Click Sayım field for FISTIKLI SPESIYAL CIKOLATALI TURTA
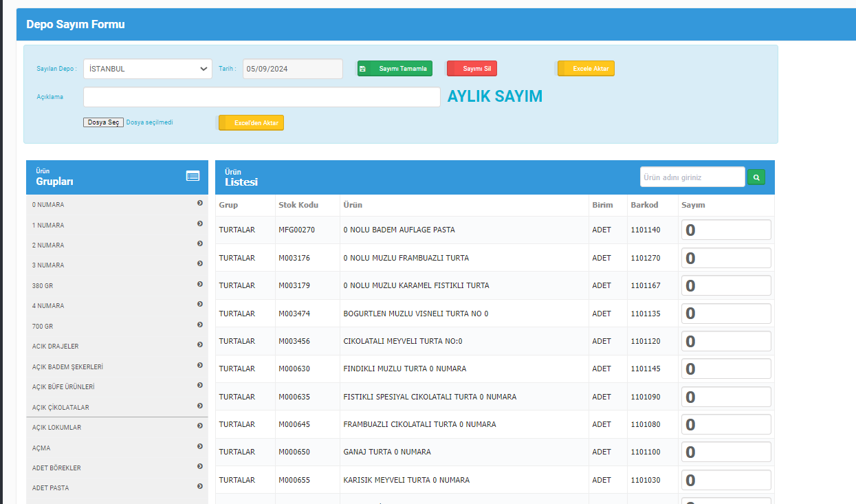856x504 pixels. [x=726, y=397]
